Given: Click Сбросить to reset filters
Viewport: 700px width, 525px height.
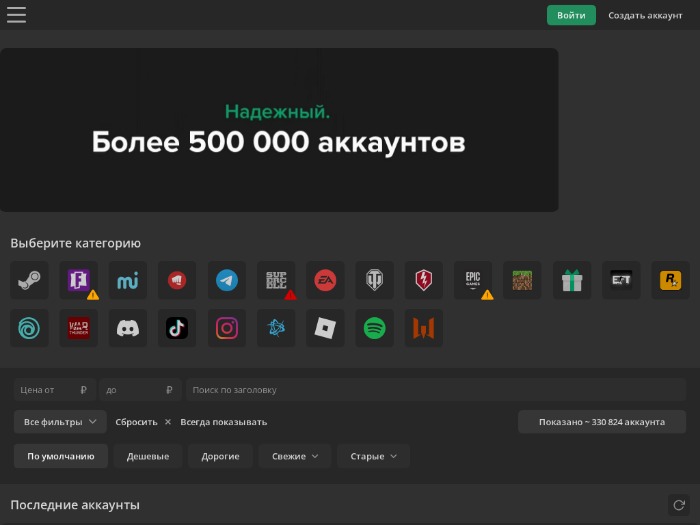Looking at the screenshot, I should click(143, 422).
